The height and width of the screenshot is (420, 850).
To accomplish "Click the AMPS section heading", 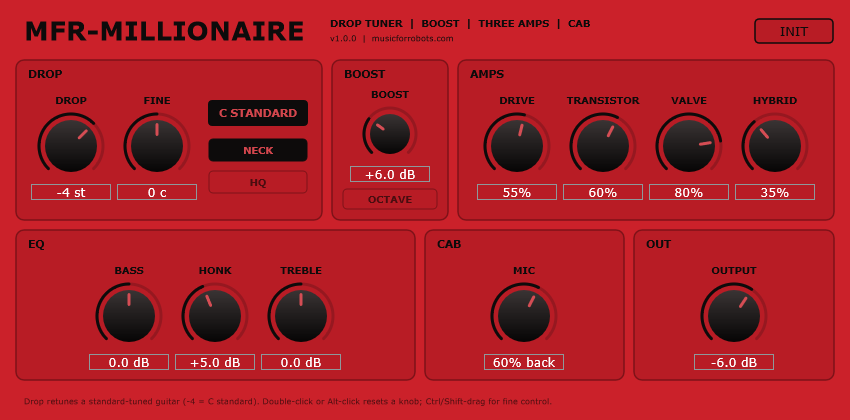I will pos(487,74).
